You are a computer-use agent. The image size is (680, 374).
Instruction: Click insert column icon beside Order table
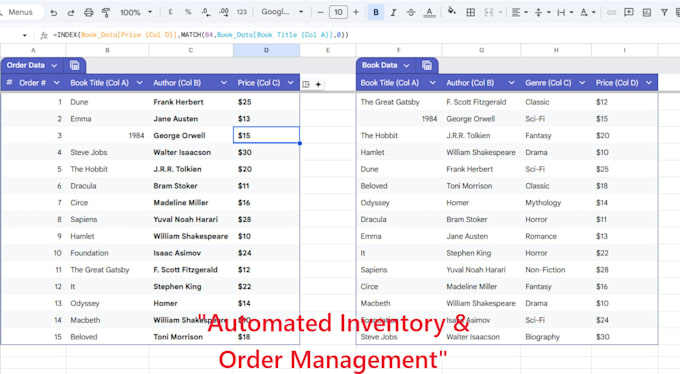tap(306, 84)
